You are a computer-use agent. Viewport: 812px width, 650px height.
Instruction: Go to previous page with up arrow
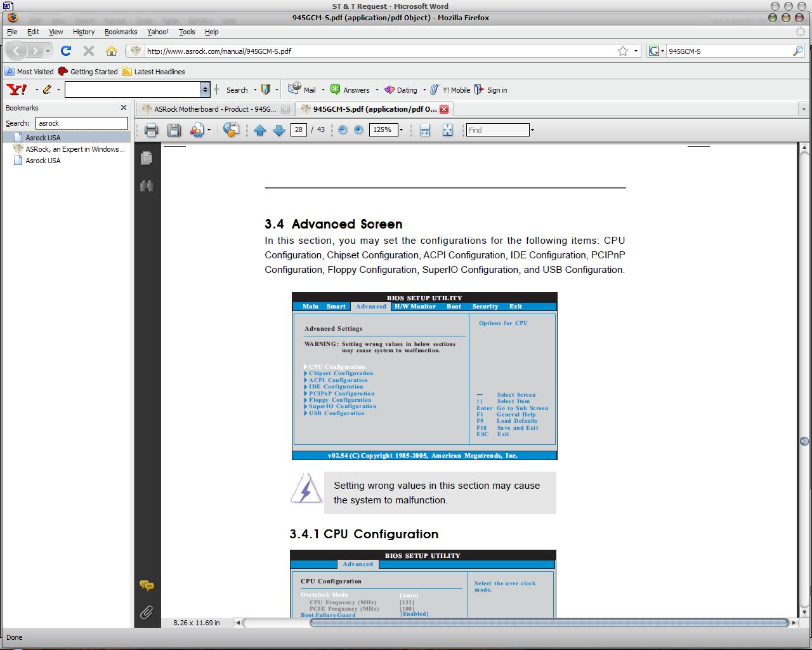coord(259,130)
